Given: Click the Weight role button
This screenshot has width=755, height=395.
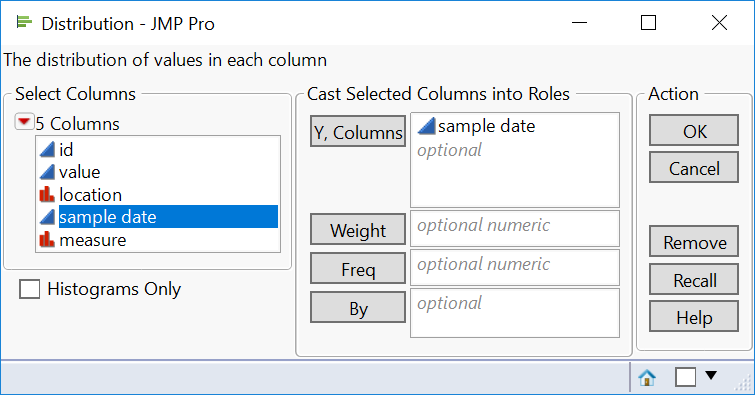Looking at the screenshot, I should [x=358, y=230].
